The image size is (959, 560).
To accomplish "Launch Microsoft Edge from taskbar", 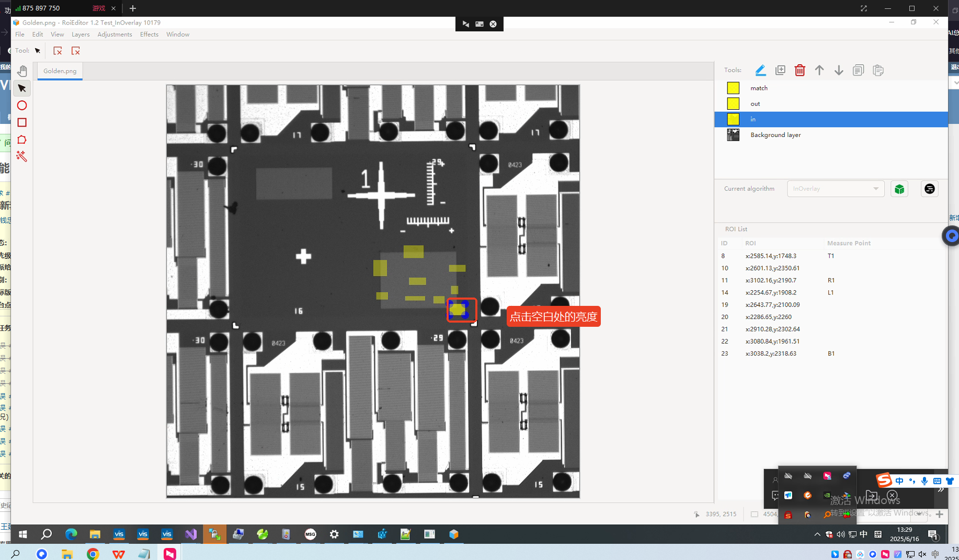I will (71, 534).
